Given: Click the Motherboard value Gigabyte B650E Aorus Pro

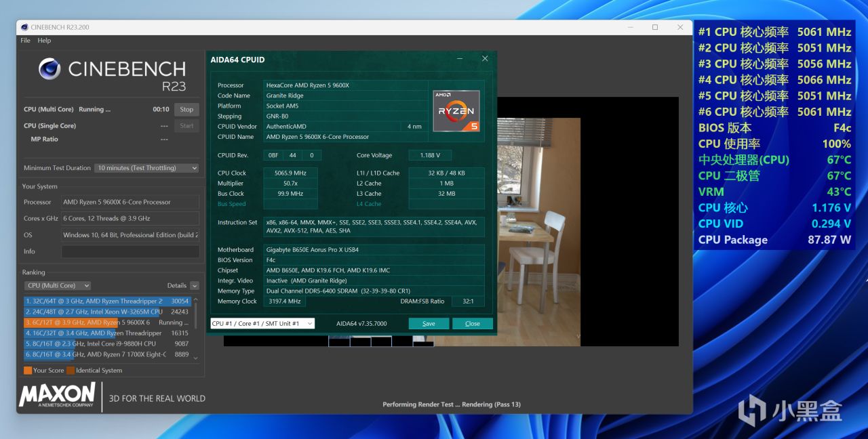Looking at the screenshot, I should click(374, 249).
